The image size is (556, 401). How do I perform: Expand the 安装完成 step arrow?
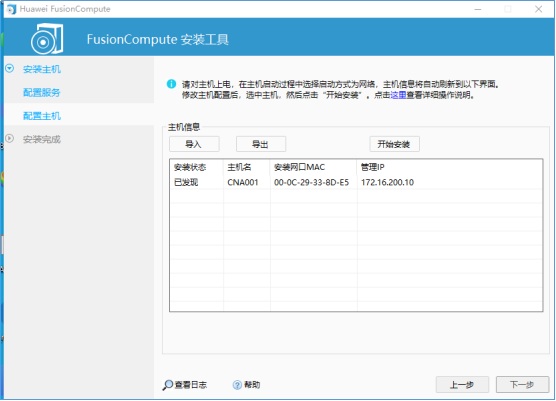click(10, 138)
